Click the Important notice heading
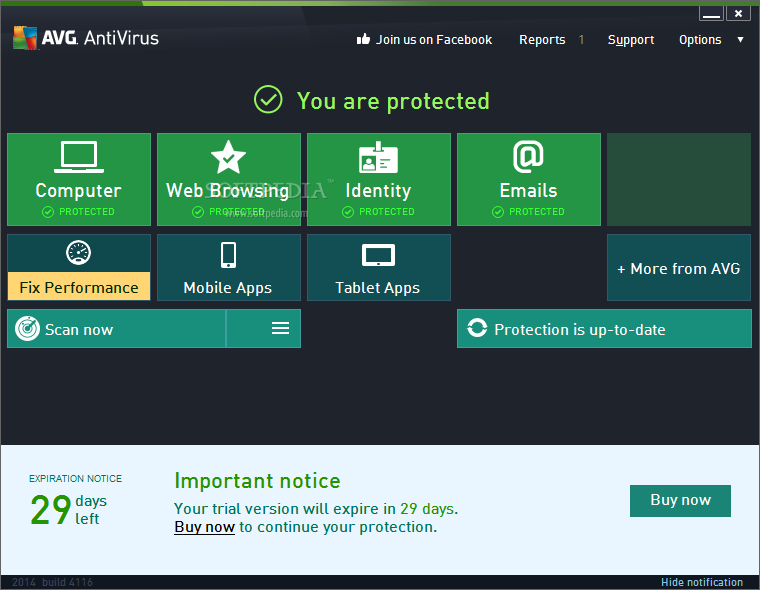Image resolution: width=760 pixels, height=590 pixels. 257,480
